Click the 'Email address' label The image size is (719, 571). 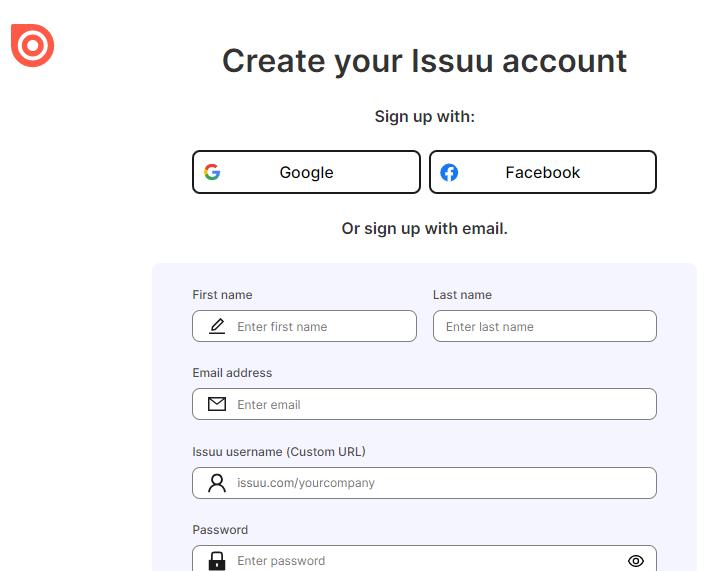click(x=232, y=373)
